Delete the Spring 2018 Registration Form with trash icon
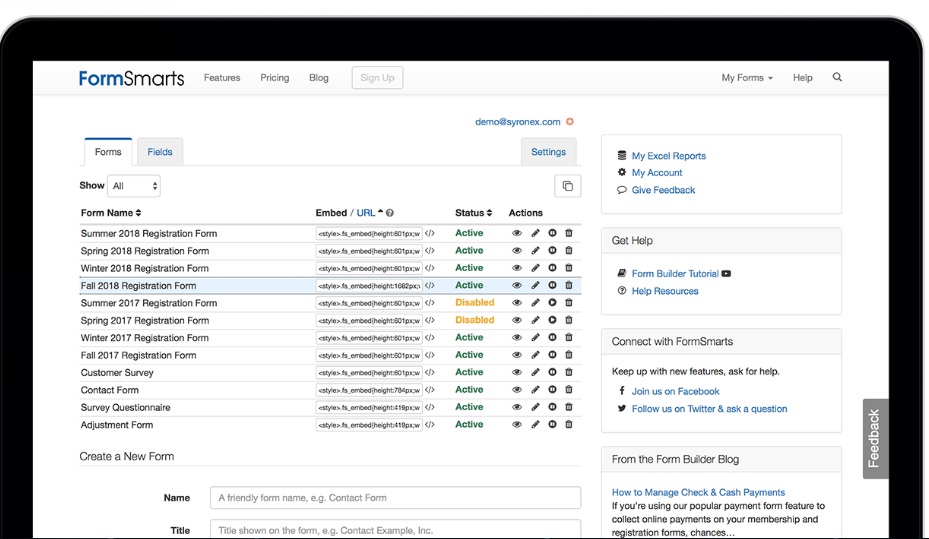The width and height of the screenshot is (929, 539). pos(569,251)
